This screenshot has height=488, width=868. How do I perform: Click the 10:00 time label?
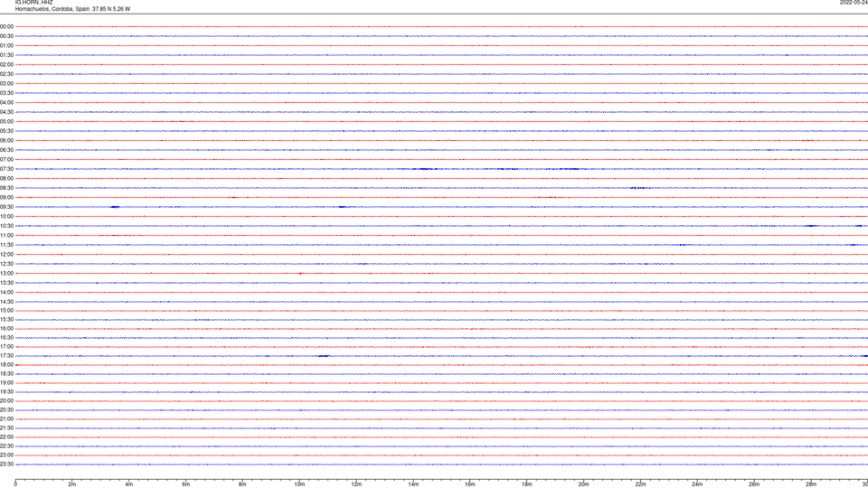6,217
